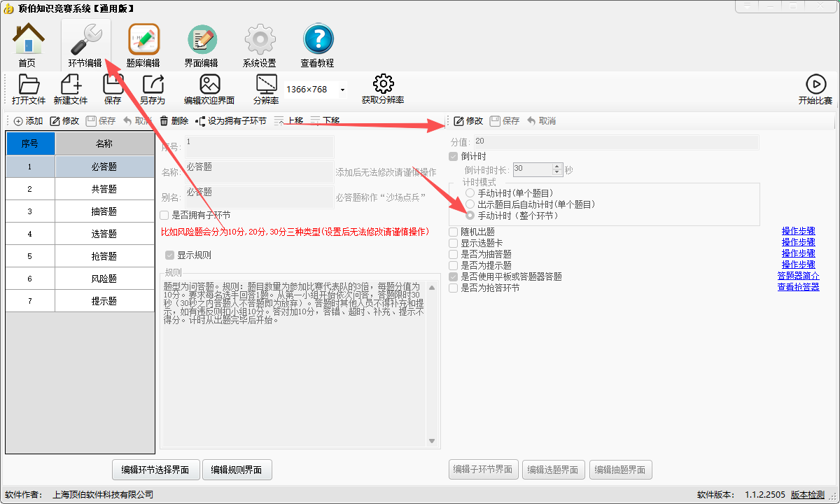Open the 答题器简介 link

(798, 276)
